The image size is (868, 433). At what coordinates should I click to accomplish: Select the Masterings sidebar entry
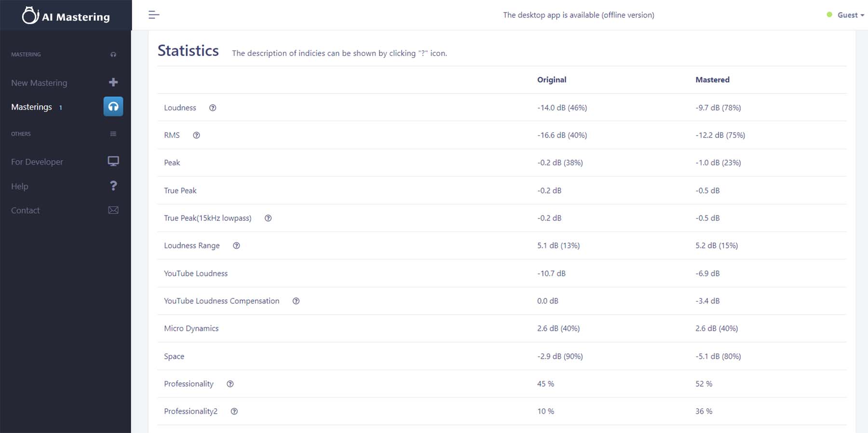click(32, 107)
